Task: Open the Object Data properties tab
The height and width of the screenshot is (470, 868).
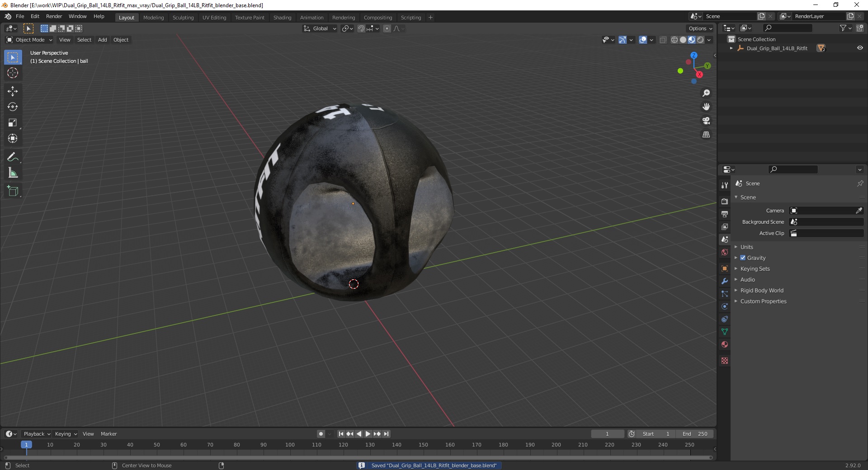Action: point(725,332)
